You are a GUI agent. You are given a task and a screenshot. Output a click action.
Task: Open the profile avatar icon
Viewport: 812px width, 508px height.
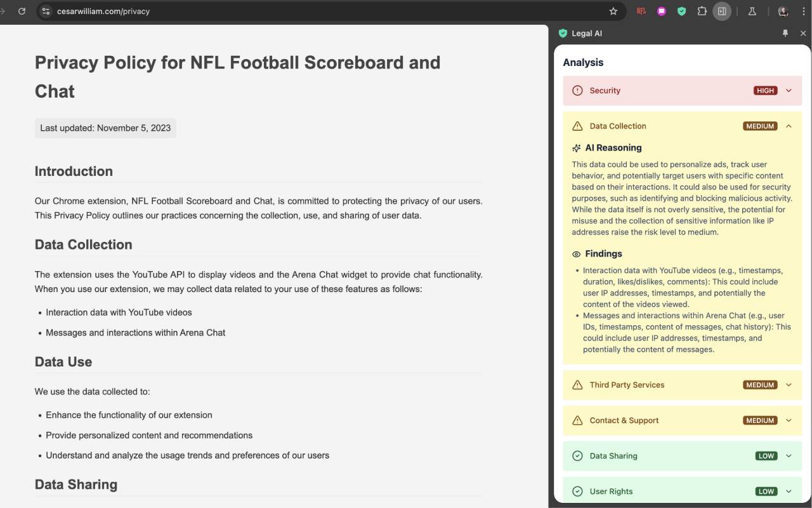click(x=783, y=11)
